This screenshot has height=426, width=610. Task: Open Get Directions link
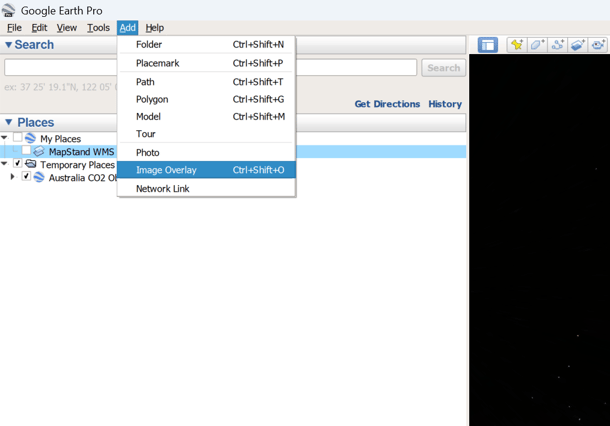(387, 104)
